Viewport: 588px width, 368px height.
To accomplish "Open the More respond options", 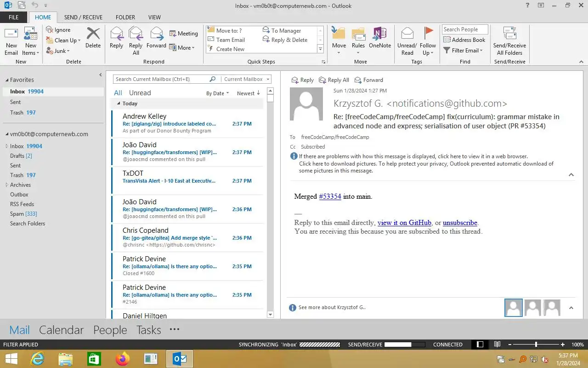I will pos(182,48).
